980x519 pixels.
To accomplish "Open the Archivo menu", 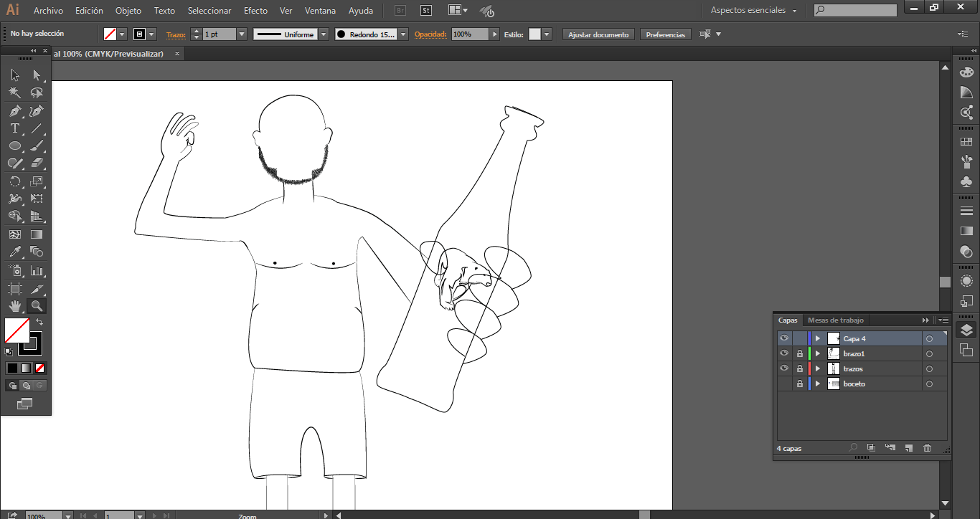I will point(48,11).
